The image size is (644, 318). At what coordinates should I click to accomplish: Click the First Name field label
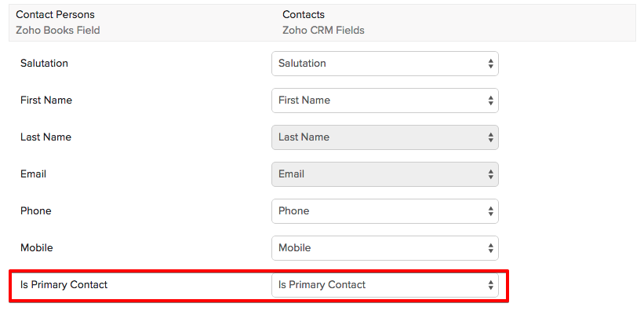coord(46,100)
